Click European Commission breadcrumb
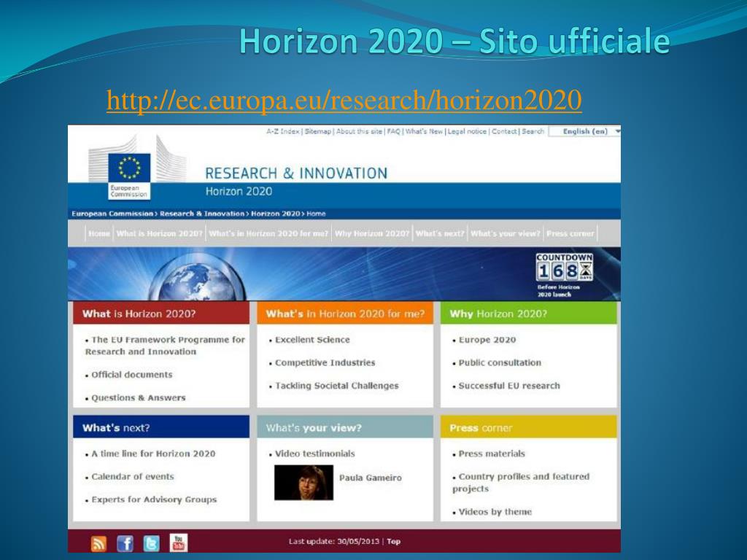 (112, 214)
